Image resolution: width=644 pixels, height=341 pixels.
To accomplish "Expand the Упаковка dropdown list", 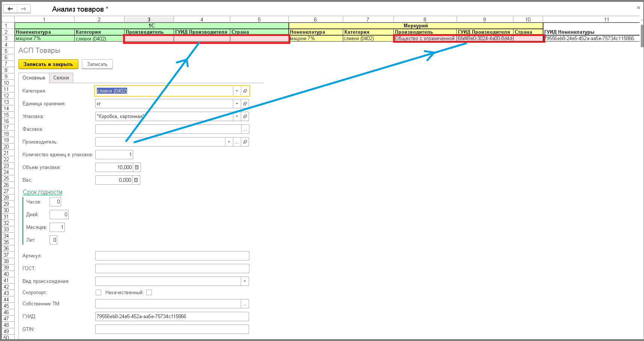I will click(x=237, y=116).
